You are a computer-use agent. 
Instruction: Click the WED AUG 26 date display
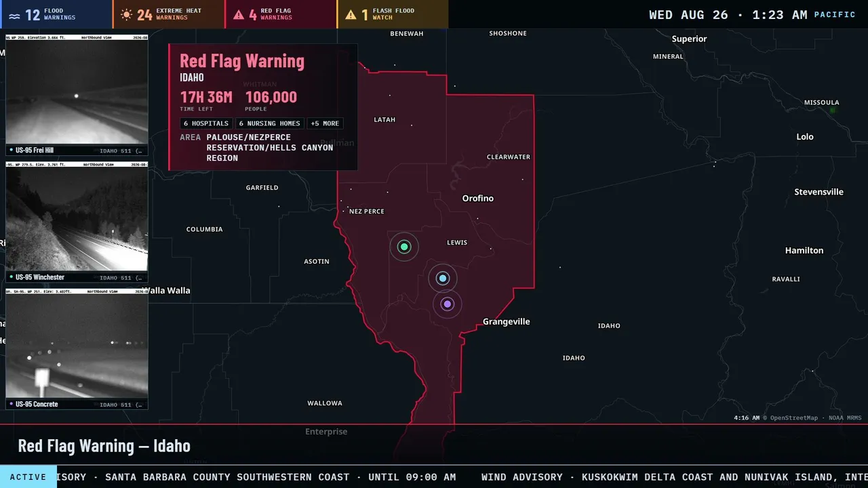pyautogui.click(x=688, y=15)
